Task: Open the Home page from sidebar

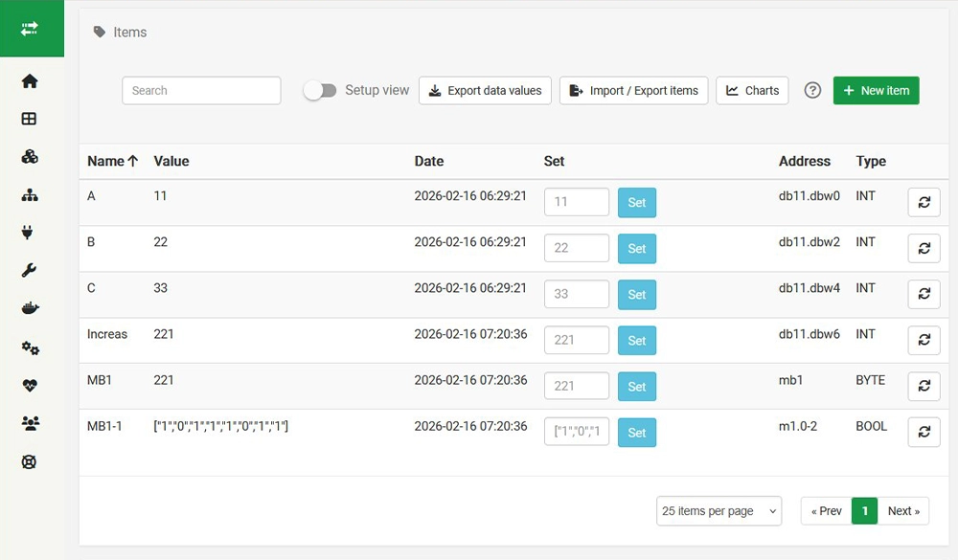Action: (x=30, y=81)
